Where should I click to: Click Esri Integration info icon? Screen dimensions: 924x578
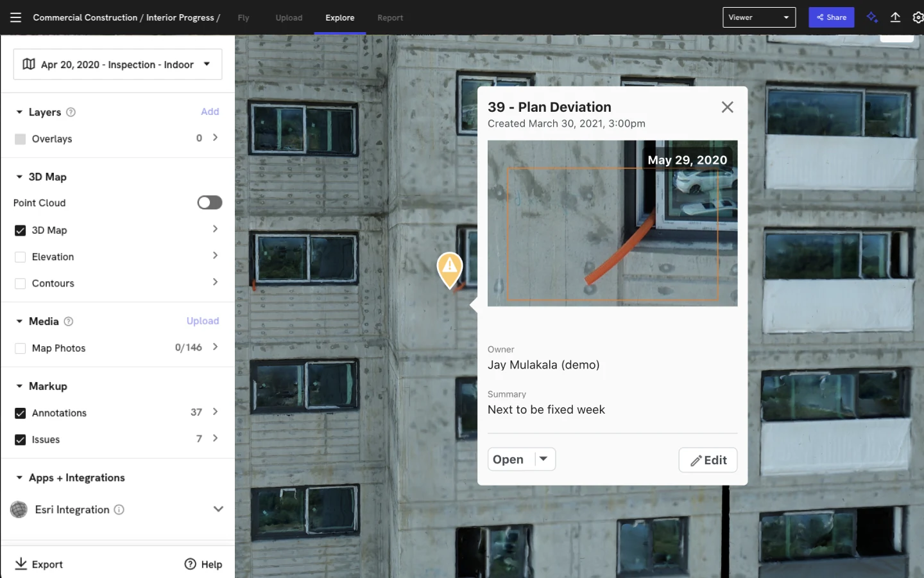[119, 509]
